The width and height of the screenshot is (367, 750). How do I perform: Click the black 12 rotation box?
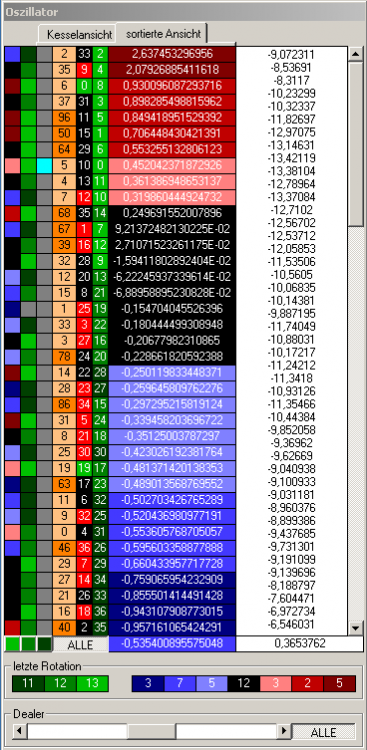[x=244, y=683]
